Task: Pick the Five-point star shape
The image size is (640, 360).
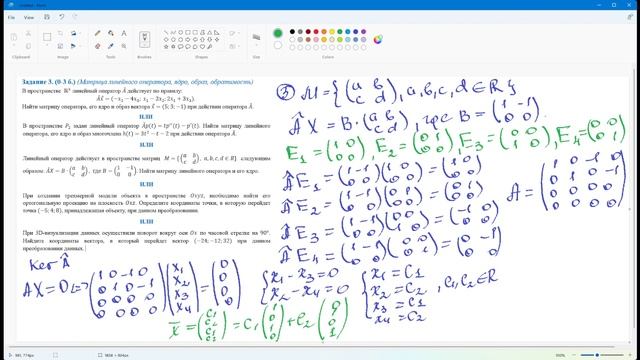Action: [x=166, y=47]
